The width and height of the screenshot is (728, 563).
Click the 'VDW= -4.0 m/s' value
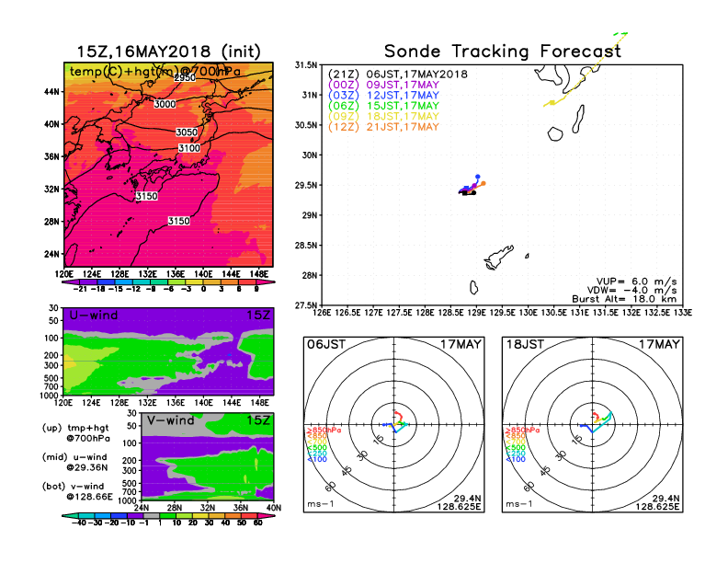coord(631,291)
